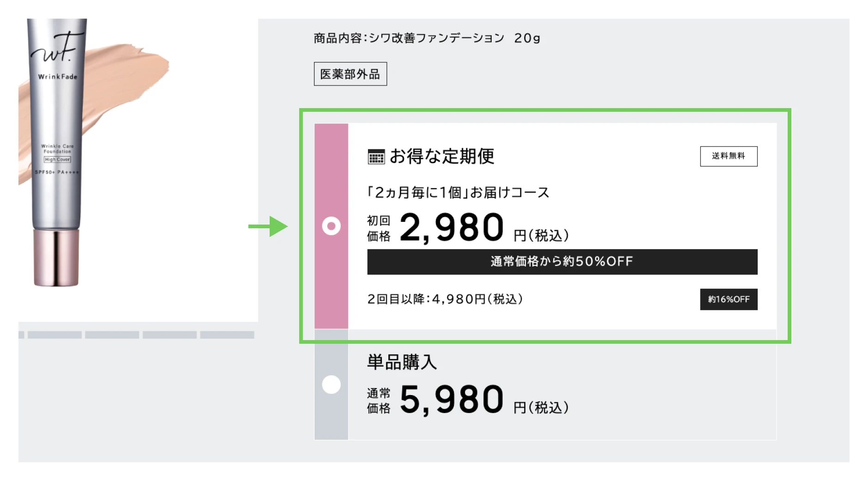Click the 2回目以降:4,980円 text

(445, 299)
